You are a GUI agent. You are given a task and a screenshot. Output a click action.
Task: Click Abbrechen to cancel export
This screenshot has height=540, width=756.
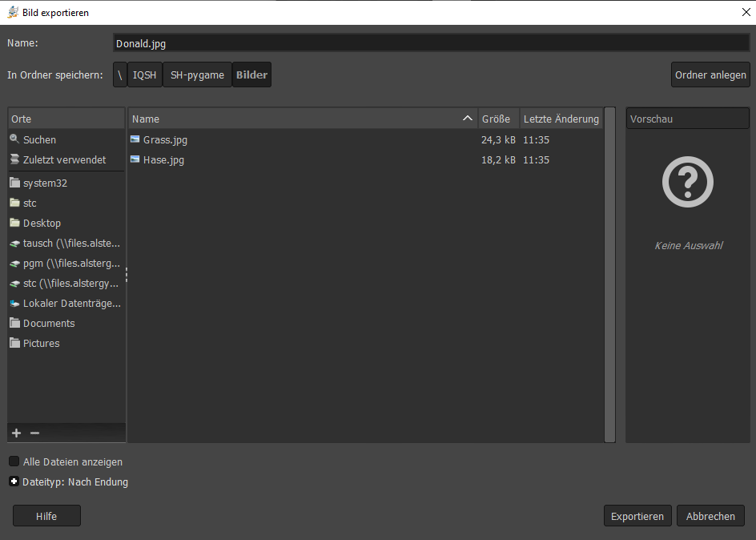[710, 516]
